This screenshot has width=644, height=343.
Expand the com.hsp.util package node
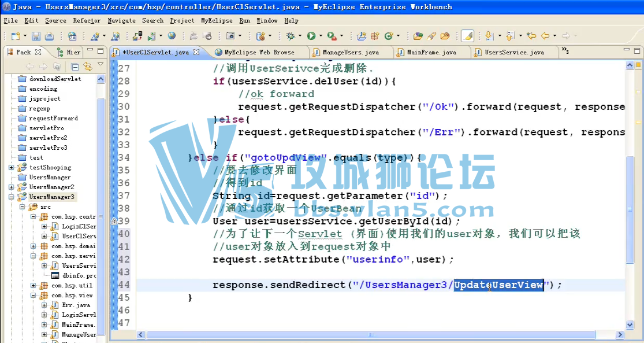(33, 285)
